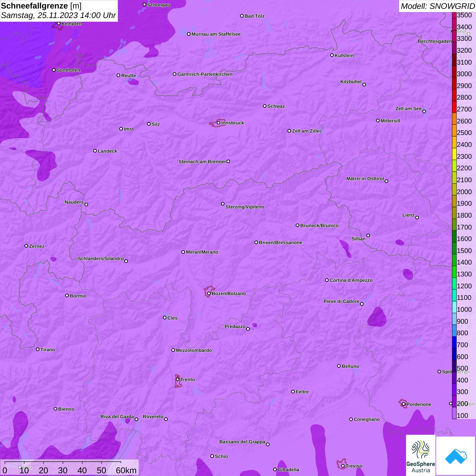Click the Silz label
The width and height of the screenshot is (476, 476).
pyautogui.click(x=156, y=124)
